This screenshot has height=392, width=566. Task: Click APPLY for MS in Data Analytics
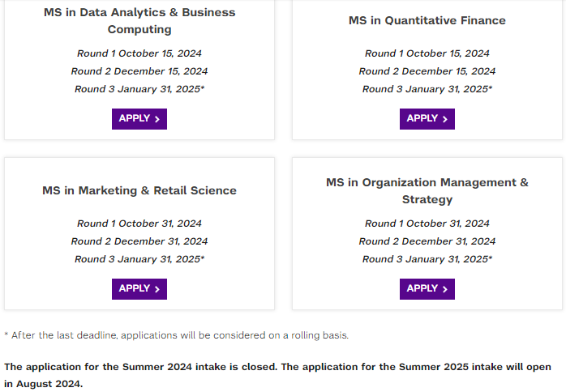coord(139,119)
